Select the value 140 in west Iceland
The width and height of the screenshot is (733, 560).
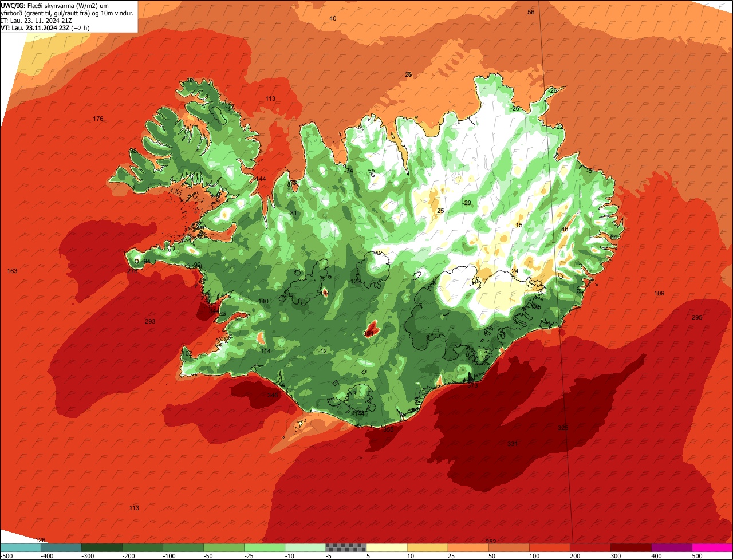click(x=263, y=301)
